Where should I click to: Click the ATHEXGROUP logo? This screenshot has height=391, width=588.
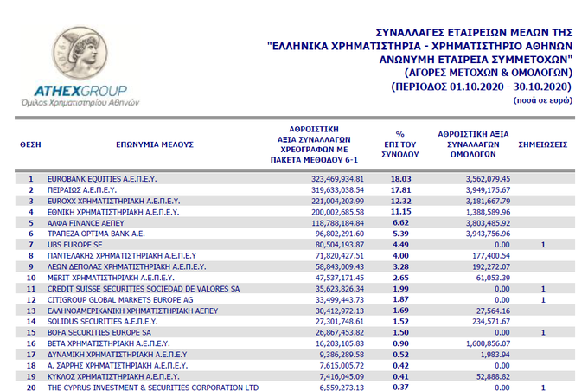point(80,67)
